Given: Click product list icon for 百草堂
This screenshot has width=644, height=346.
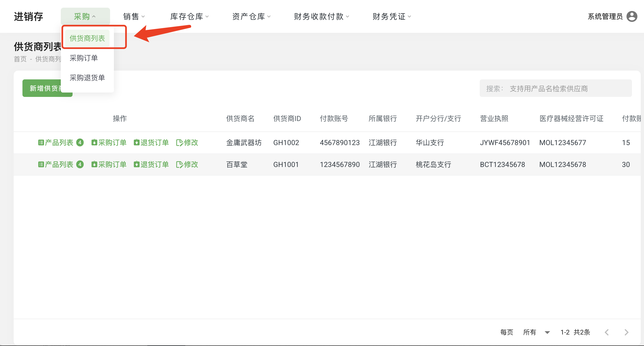Looking at the screenshot, I should pos(41,165).
